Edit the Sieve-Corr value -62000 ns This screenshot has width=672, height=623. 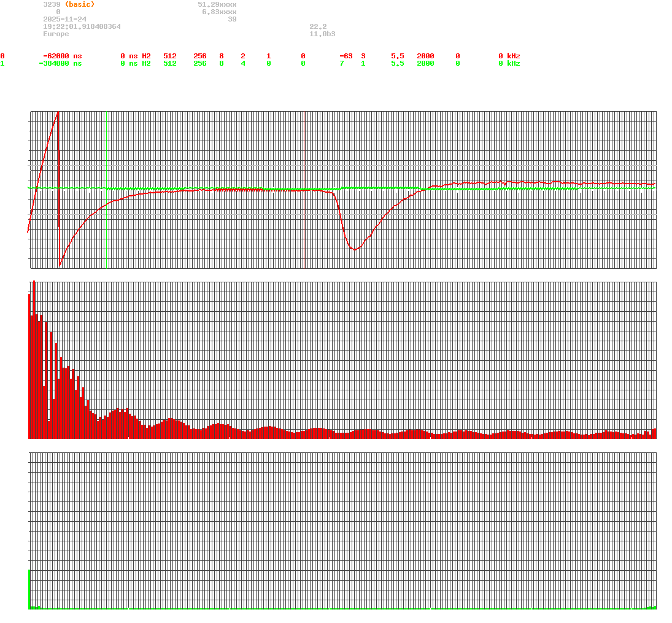click(x=55, y=55)
